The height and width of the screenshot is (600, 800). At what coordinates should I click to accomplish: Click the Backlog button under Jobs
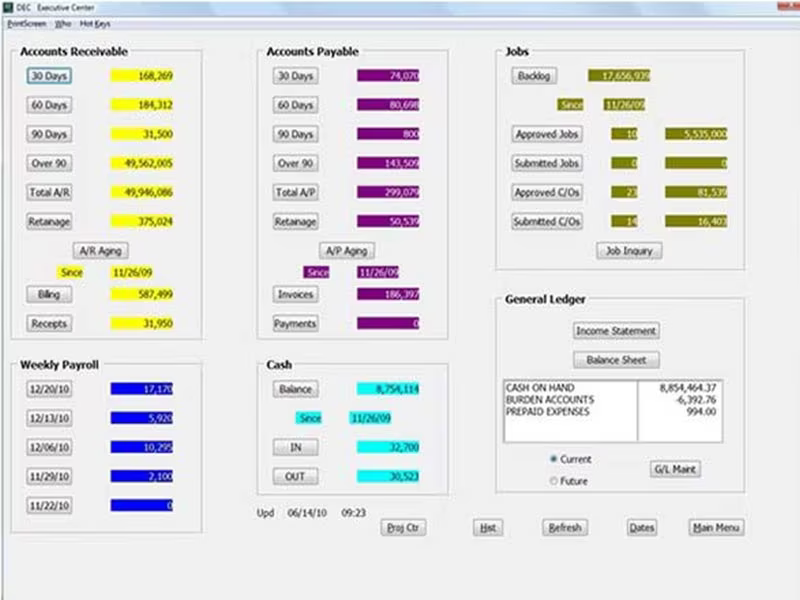click(x=534, y=76)
